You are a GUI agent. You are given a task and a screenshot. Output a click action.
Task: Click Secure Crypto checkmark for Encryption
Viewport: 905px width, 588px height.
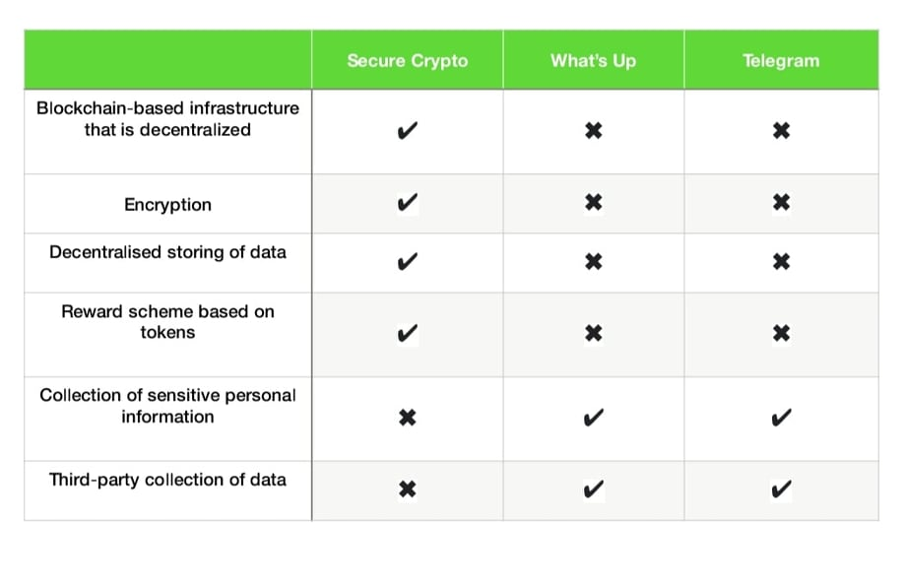[x=407, y=204]
